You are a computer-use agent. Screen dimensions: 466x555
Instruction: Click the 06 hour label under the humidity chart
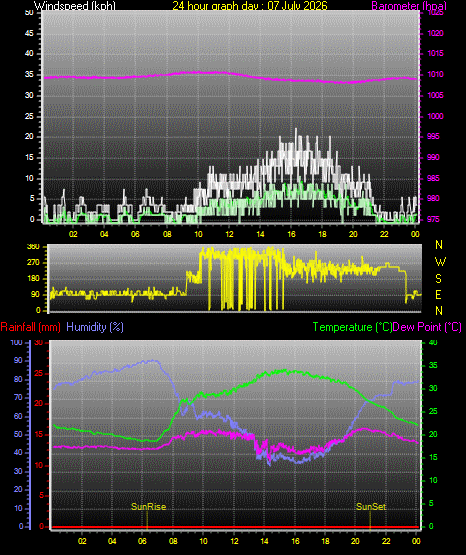coord(142,541)
